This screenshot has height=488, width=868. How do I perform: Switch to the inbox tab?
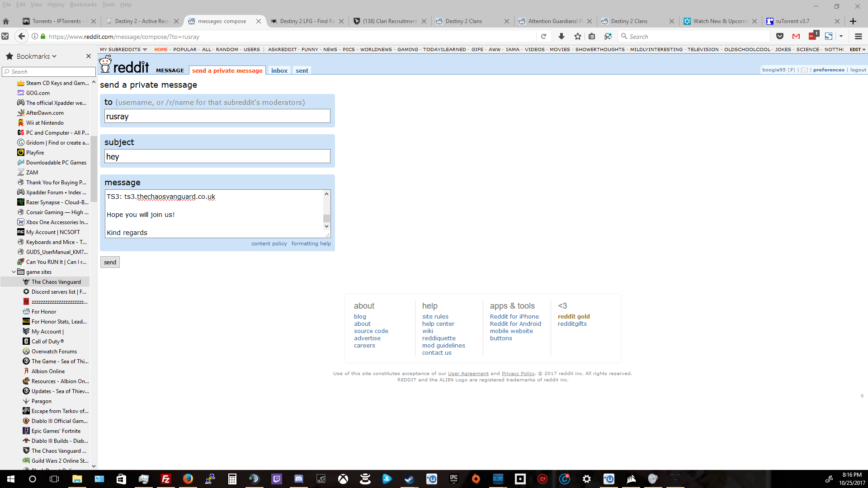(279, 70)
